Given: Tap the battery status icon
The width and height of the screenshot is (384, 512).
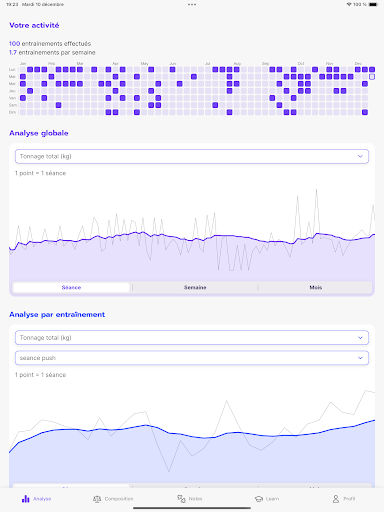Looking at the screenshot, I should [373, 4].
